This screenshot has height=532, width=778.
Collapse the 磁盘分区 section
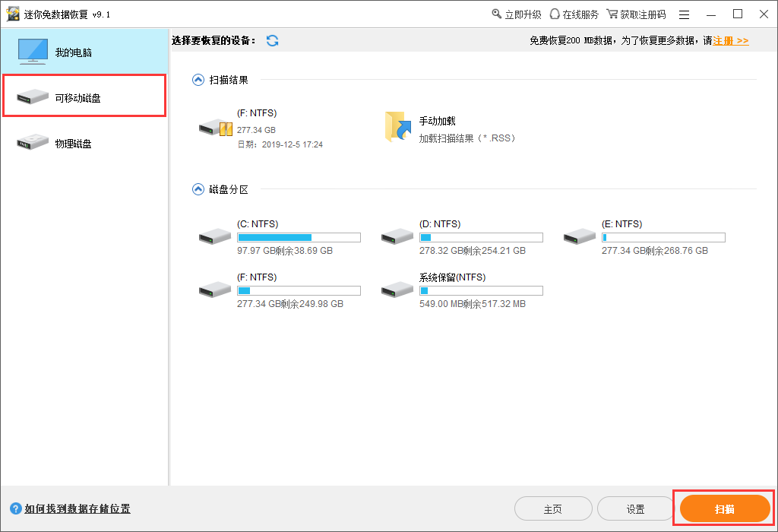[x=198, y=189]
